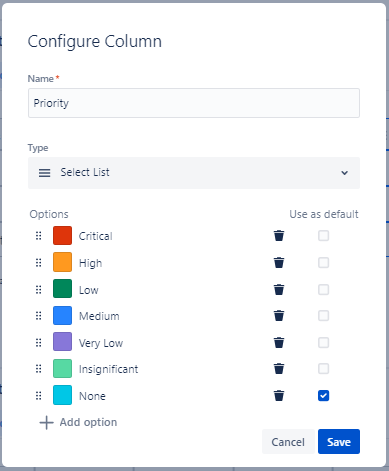Open the purple color swatch for Very Low

pos(62,342)
